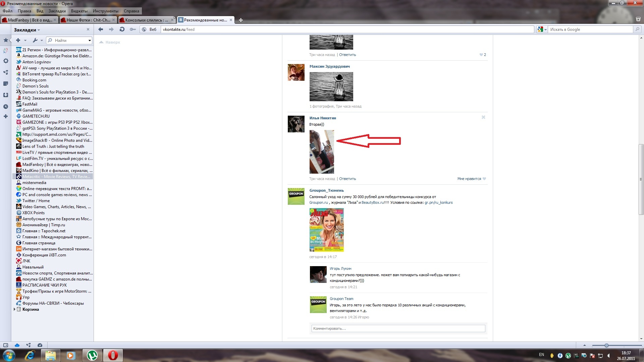
Task: Toggle the panels button in status bar
Action: pos(6,345)
